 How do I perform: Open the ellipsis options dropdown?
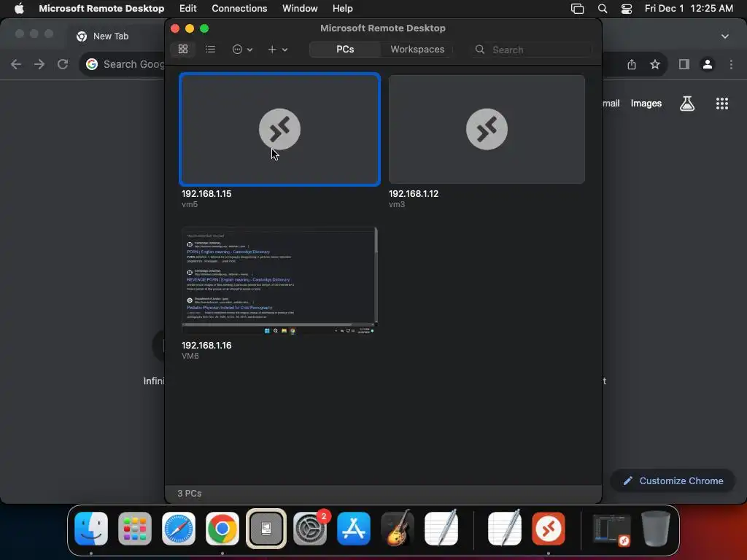click(242, 49)
